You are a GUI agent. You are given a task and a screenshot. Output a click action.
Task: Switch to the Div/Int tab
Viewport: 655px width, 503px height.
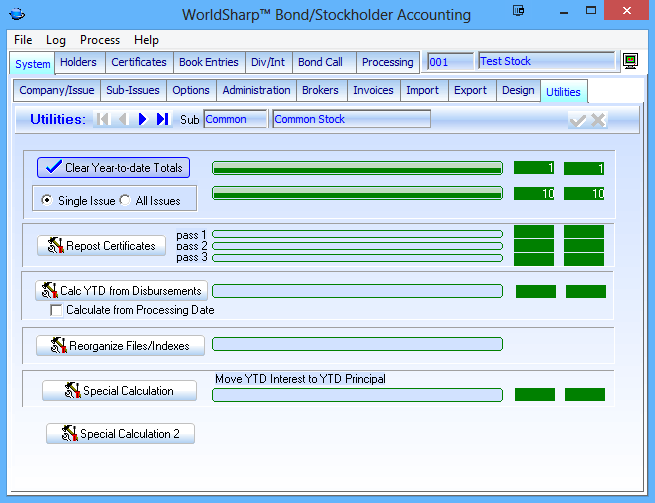click(268, 62)
